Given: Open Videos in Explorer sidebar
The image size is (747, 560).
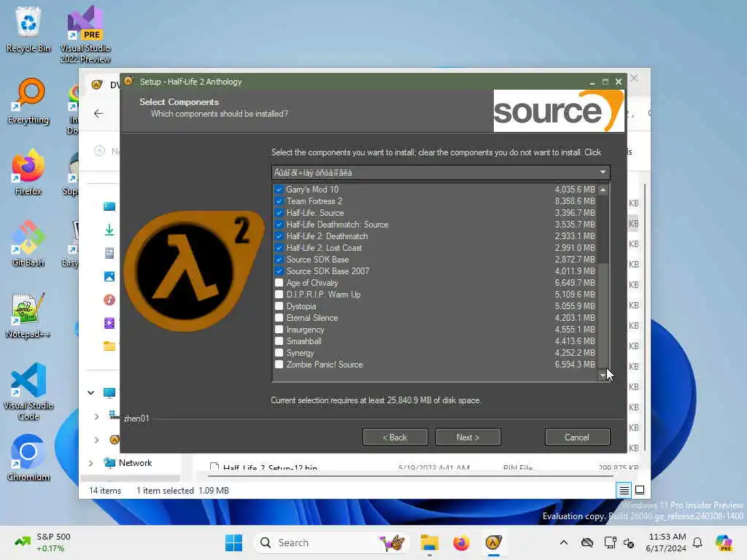Looking at the screenshot, I should (x=109, y=323).
